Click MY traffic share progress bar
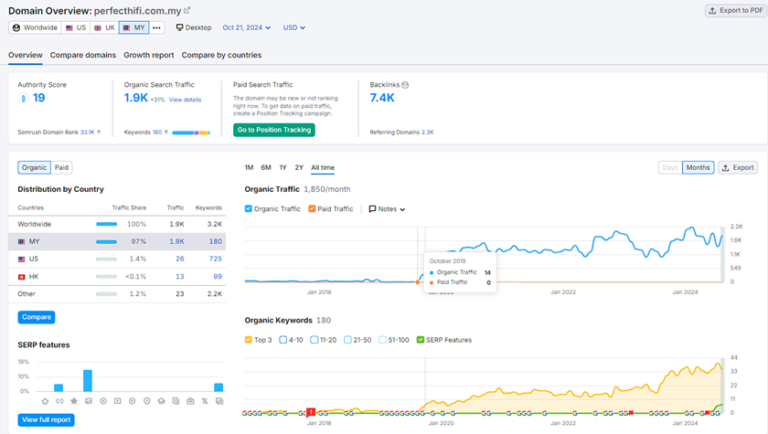Viewport: 768px width, 434px height. (x=106, y=241)
